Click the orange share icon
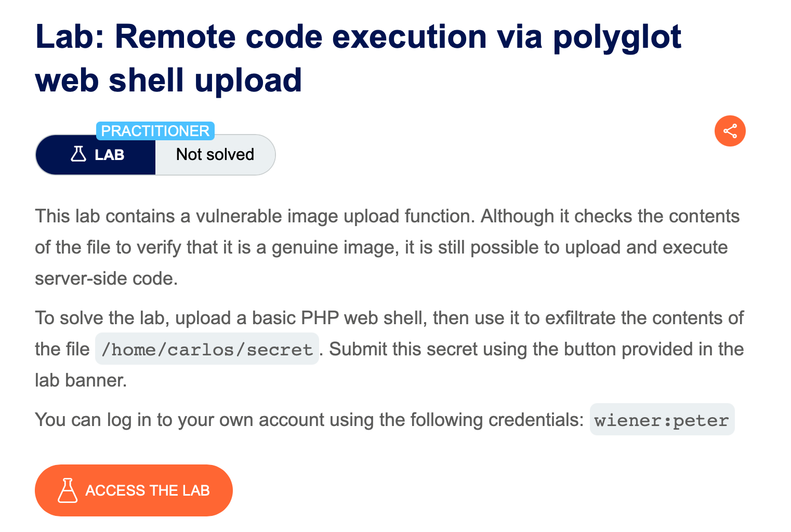 pyautogui.click(x=730, y=131)
